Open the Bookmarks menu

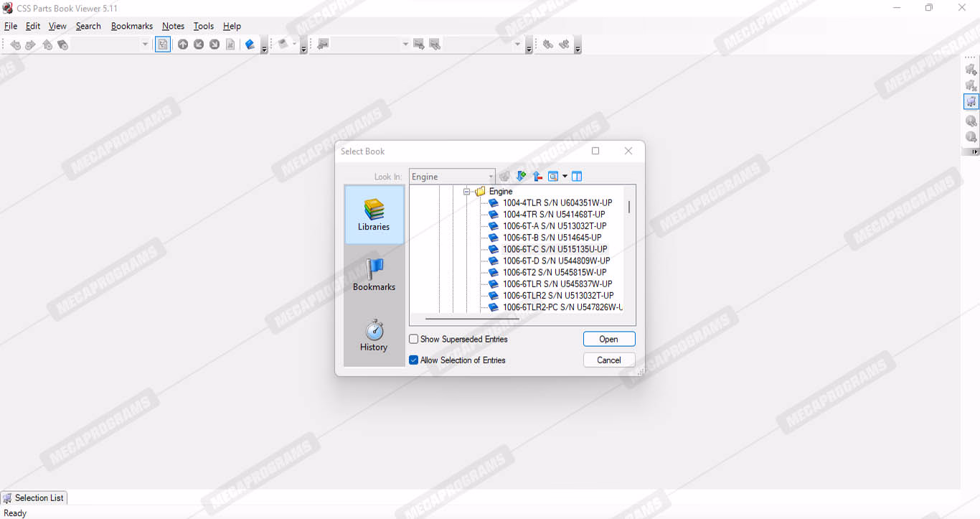click(131, 26)
